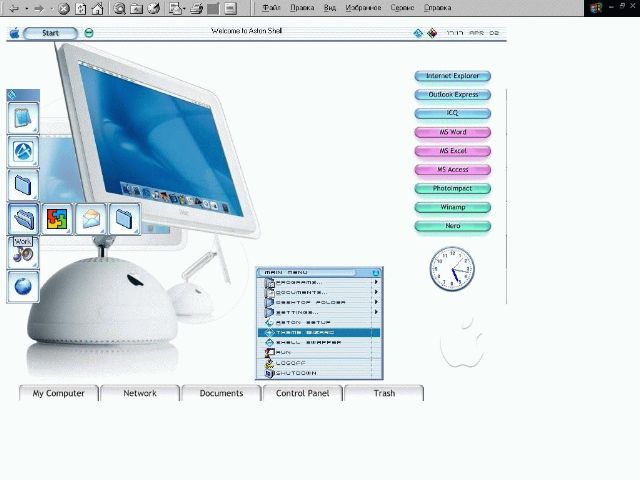This screenshot has width=640, height=480.
Task: Open the Favorites folder icon in toolbar
Action: pos(136,9)
